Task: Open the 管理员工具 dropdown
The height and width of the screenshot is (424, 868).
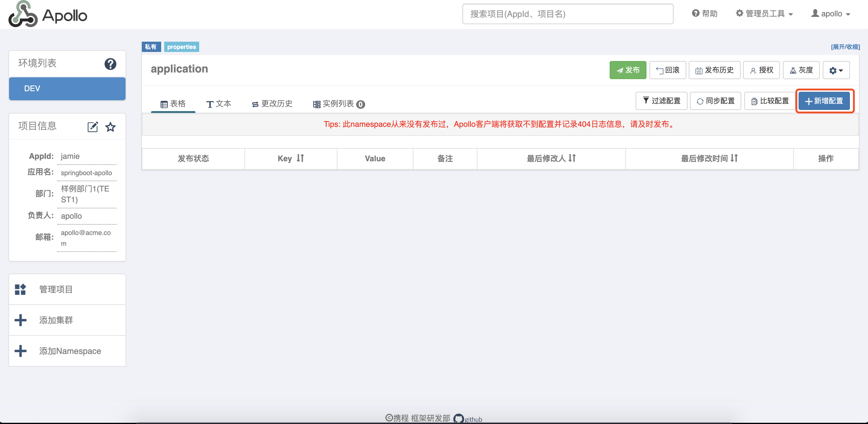Action: coord(764,14)
